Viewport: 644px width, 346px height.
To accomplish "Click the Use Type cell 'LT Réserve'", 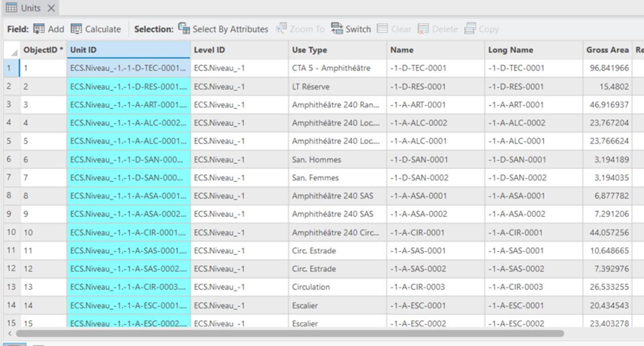I will [x=310, y=86].
